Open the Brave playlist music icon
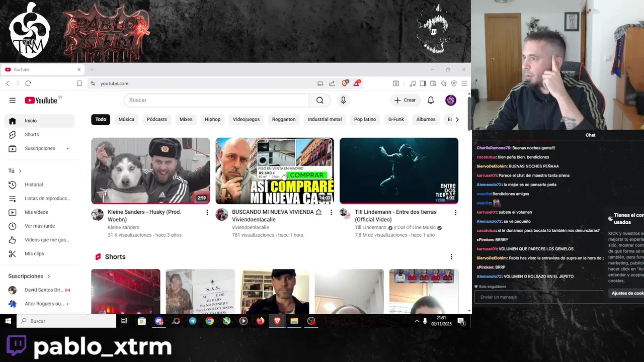This screenshot has height=362, width=644. coord(413,83)
